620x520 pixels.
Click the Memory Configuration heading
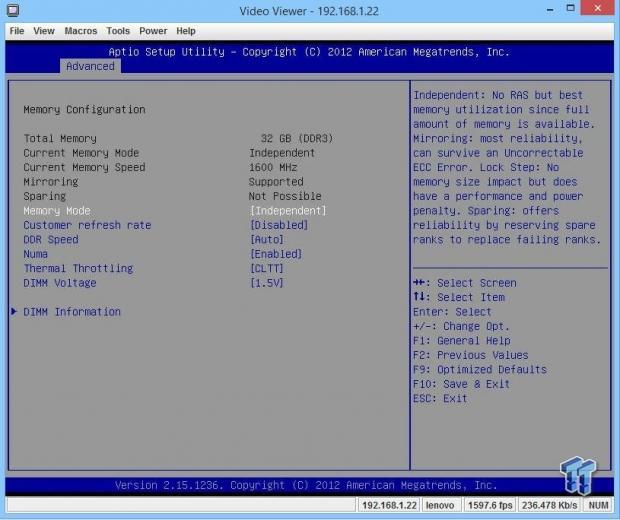click(84, 109)
